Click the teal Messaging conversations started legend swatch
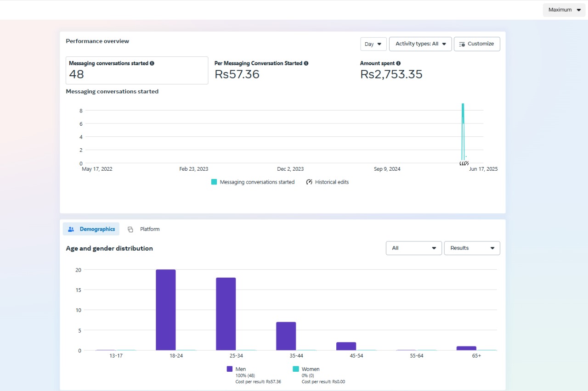Screen dimensions: 588x391 click(214, 182)
